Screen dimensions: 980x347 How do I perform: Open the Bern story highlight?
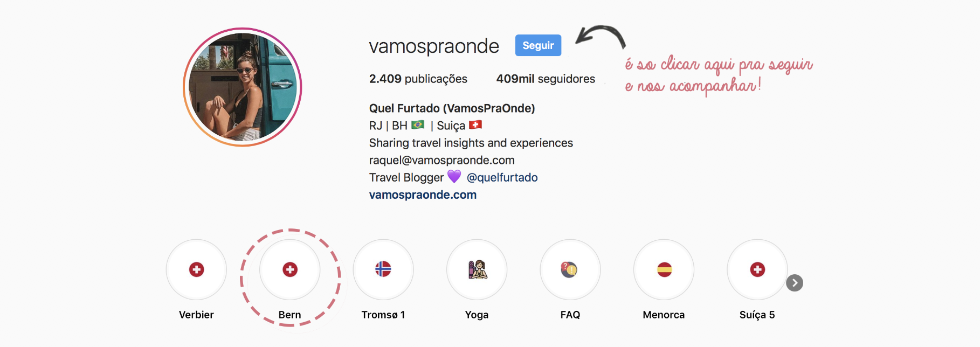[290, 269]
